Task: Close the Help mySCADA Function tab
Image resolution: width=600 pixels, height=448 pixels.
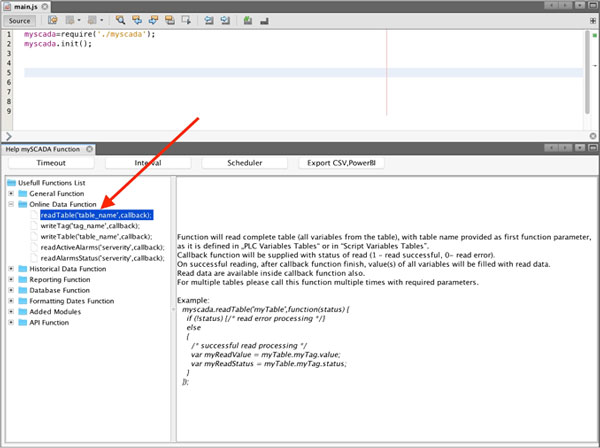Action: 89,149
